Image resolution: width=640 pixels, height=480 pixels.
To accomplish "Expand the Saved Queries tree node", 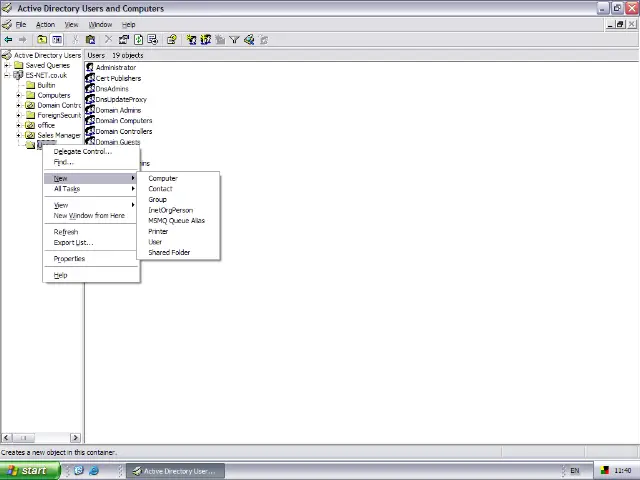I will (7, 65).
